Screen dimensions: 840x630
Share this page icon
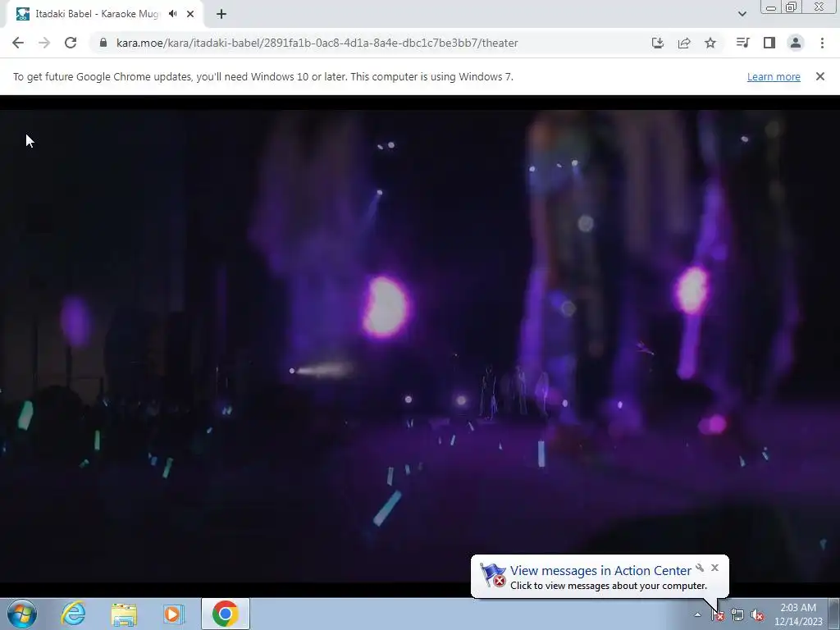click(684, 43)
